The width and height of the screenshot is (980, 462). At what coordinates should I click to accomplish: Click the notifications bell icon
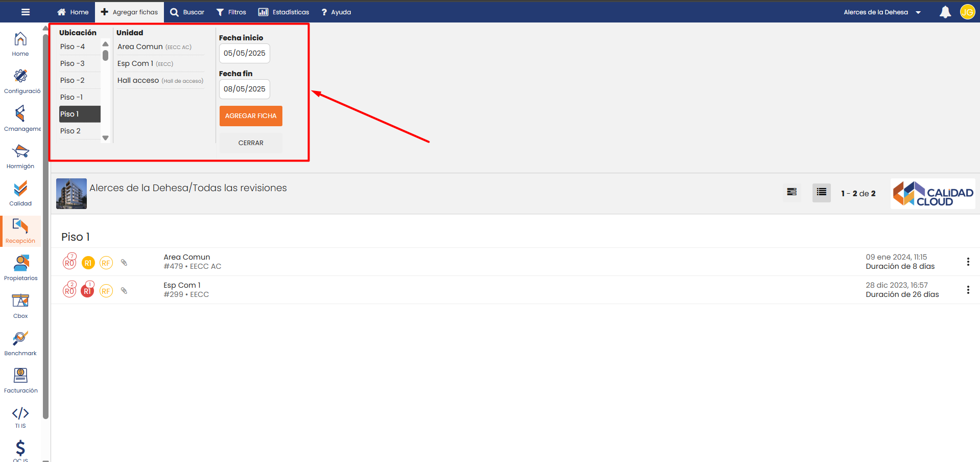pos(945,12)
